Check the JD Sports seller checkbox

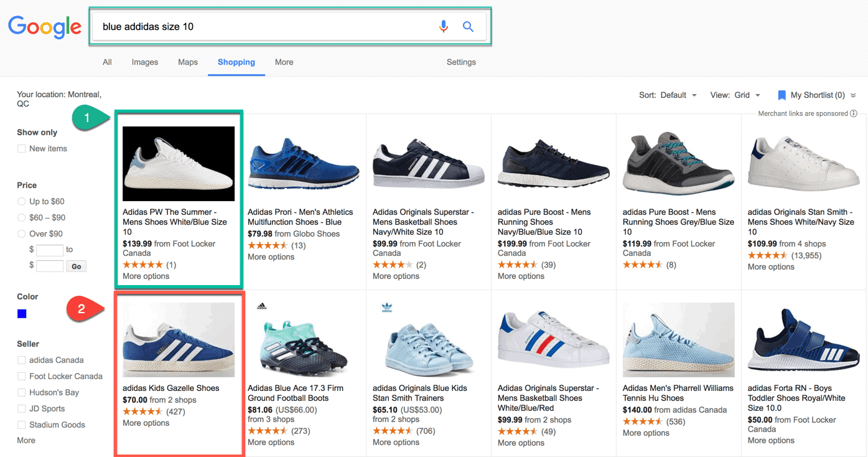[x=22, y=409]
